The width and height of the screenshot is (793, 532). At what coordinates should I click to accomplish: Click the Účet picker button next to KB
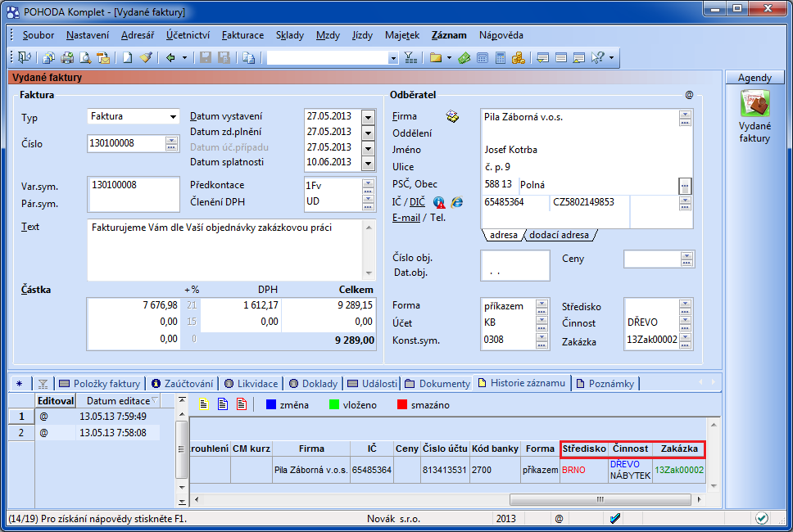pyautogui.click(x=542, y=322)
